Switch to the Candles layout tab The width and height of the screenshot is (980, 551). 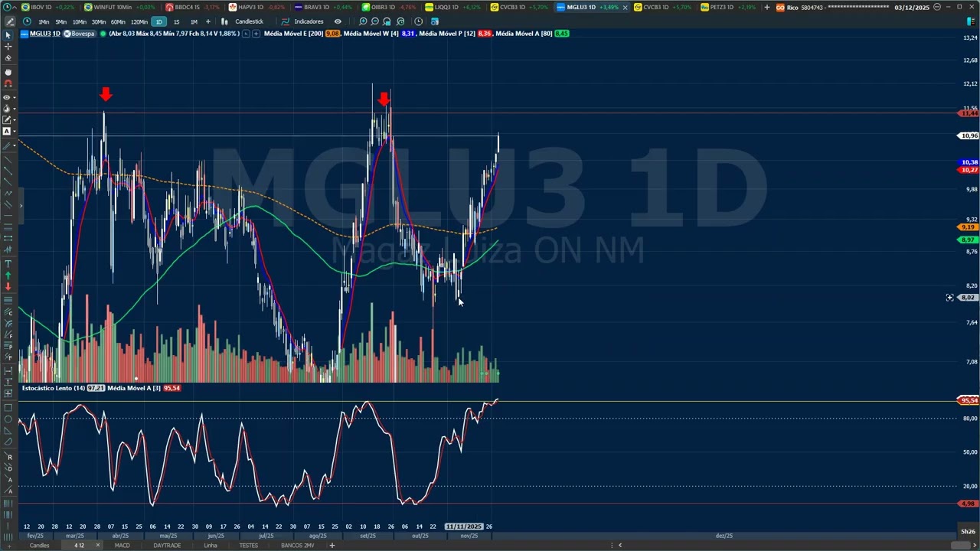click(39, 546)
